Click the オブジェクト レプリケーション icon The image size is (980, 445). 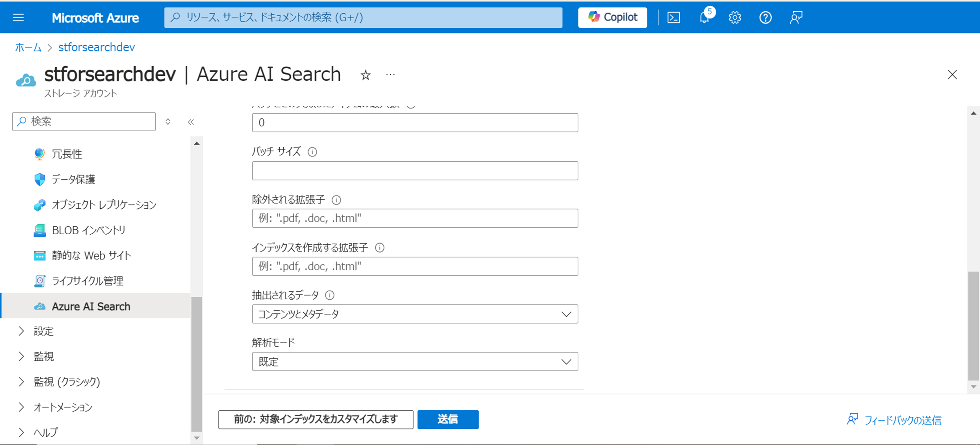tap(40, 205)
